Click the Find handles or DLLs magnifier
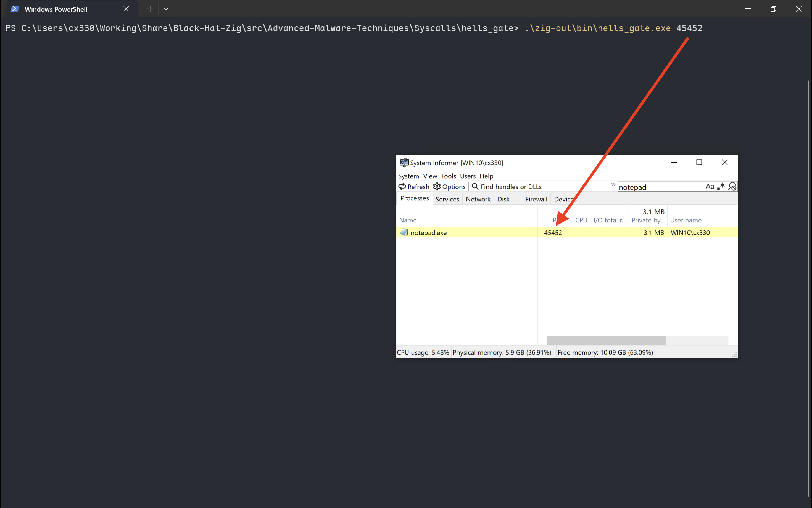 coord(475,187)
